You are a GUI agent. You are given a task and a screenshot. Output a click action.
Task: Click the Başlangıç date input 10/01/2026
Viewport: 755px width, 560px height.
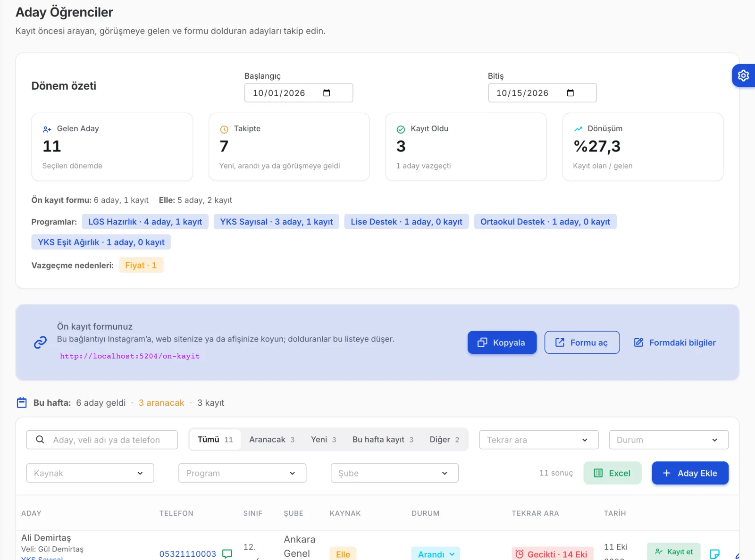pos(299,93)
